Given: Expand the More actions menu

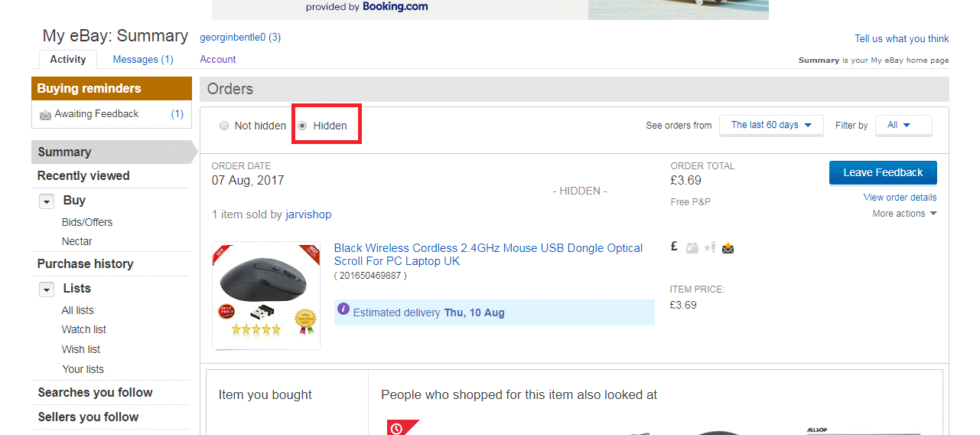Looking at the screenshot, I should (904, 214).
